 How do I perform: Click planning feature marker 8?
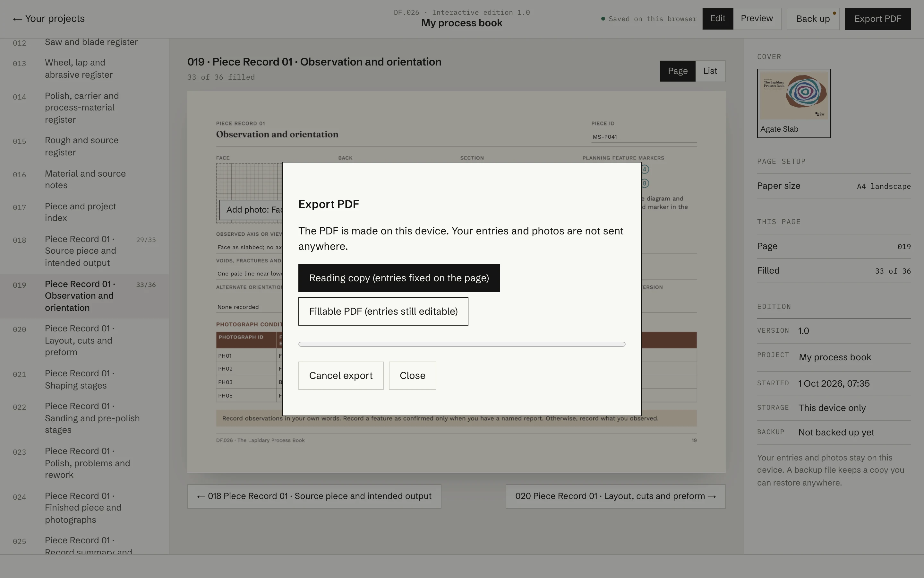coord(645,183)
